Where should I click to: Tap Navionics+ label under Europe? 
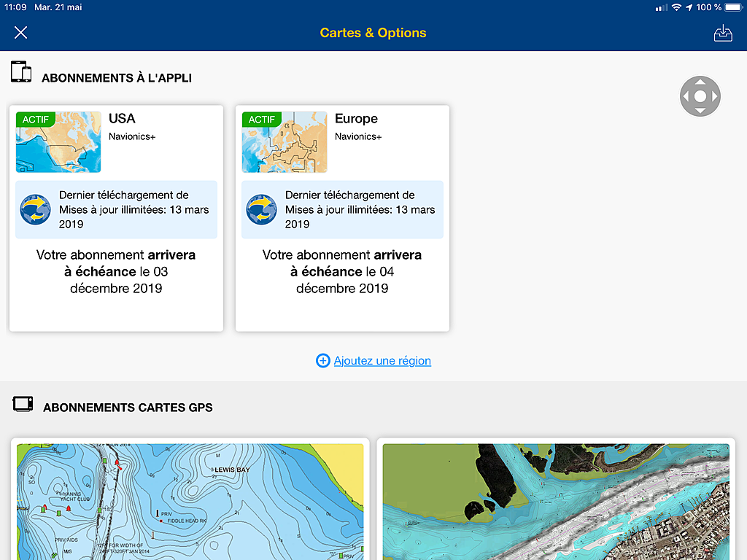tap(358, 136)
